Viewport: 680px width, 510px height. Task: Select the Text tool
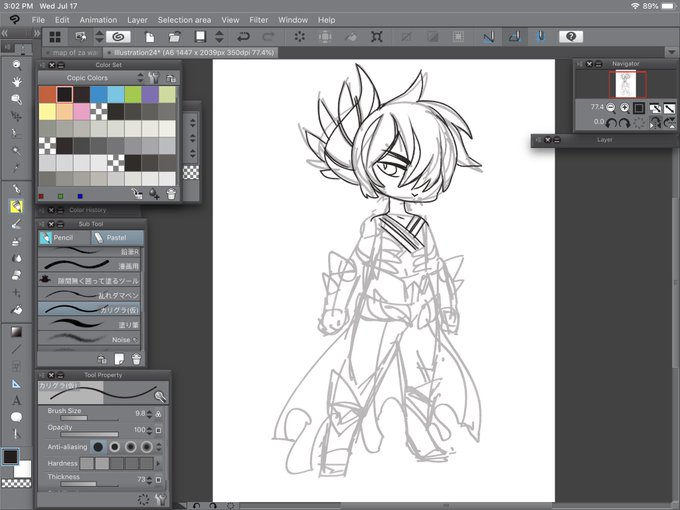point(16,400)
